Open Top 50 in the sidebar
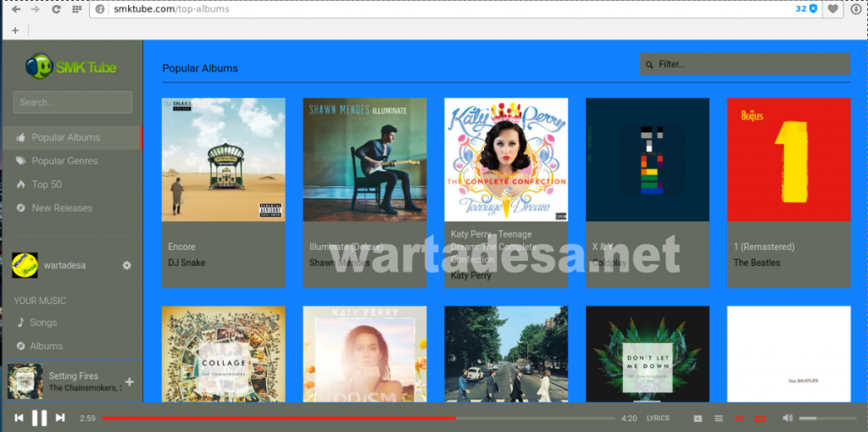868x432 pixels. 72,185
